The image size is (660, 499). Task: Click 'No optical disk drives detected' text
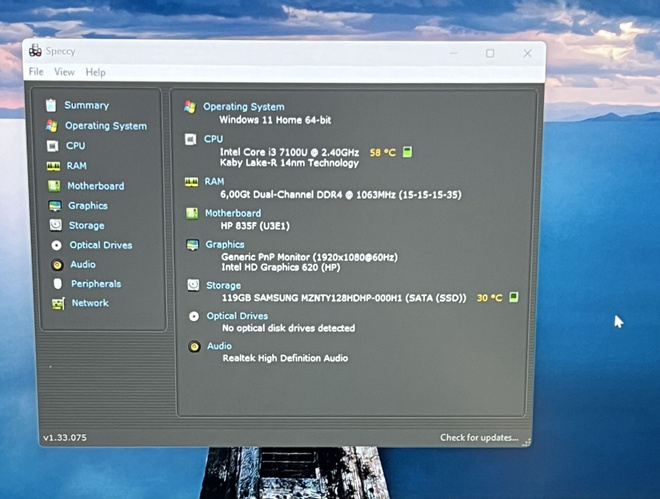pyautogui.click(x=289, y=328)
